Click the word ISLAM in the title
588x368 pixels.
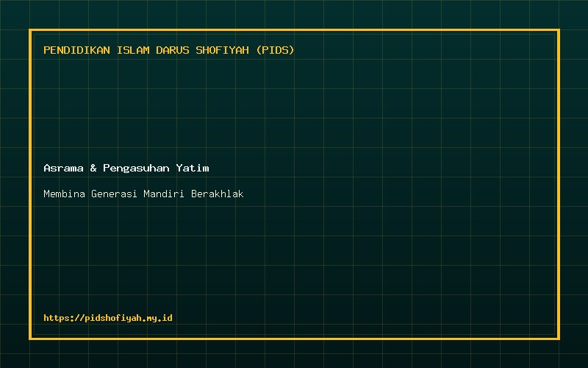(133, 50)
